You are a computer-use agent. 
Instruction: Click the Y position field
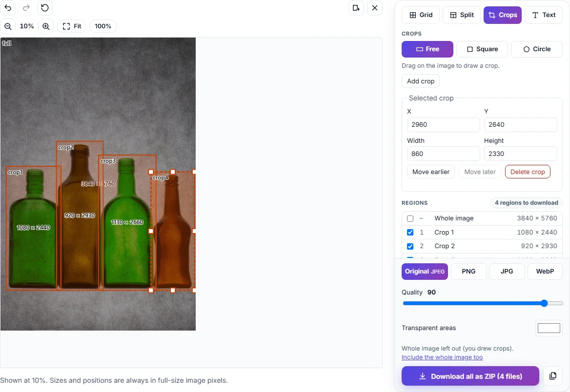tap(521, 125)
